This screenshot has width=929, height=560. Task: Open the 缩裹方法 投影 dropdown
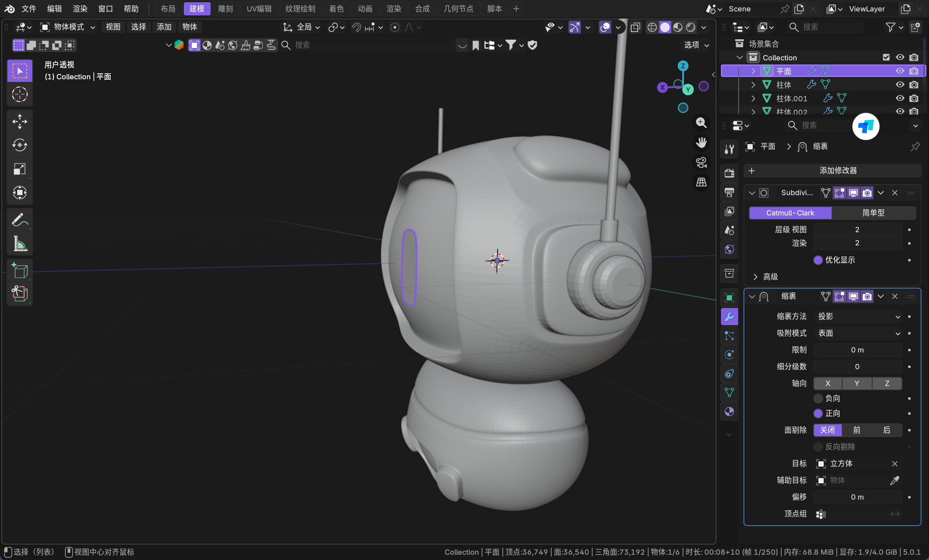(x=857, y=316)
